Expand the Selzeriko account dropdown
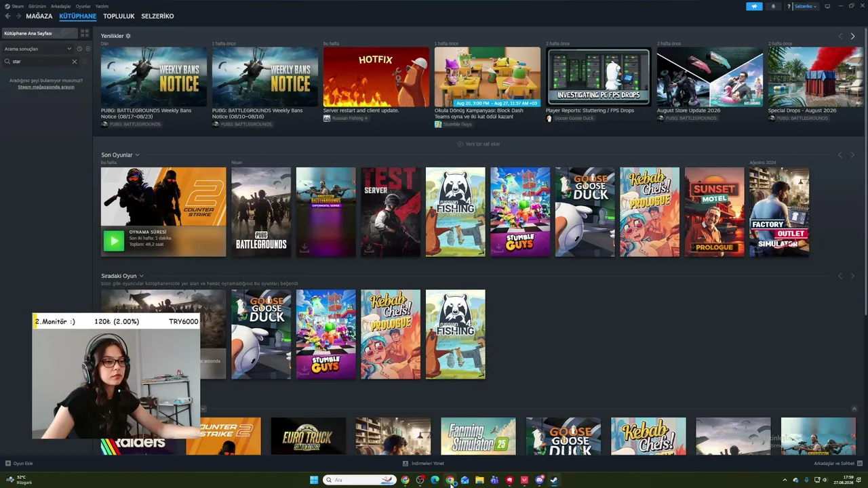The width and height of the screenshot is (868, 488). [806, 6]
